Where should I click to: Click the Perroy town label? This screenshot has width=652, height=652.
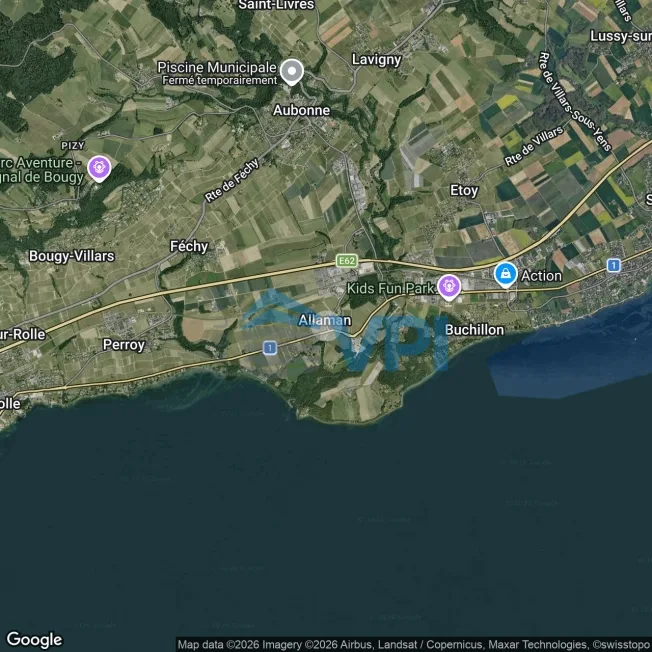click(124, 345)
